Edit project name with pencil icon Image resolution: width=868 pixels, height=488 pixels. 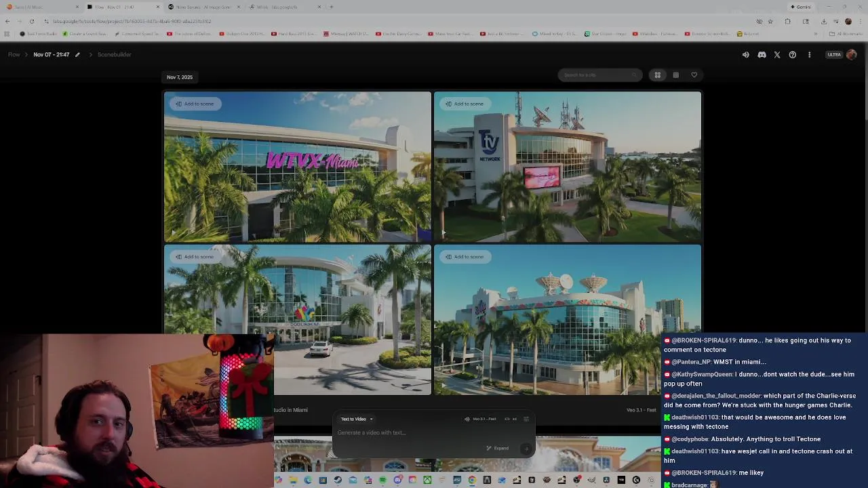[77, 54]
